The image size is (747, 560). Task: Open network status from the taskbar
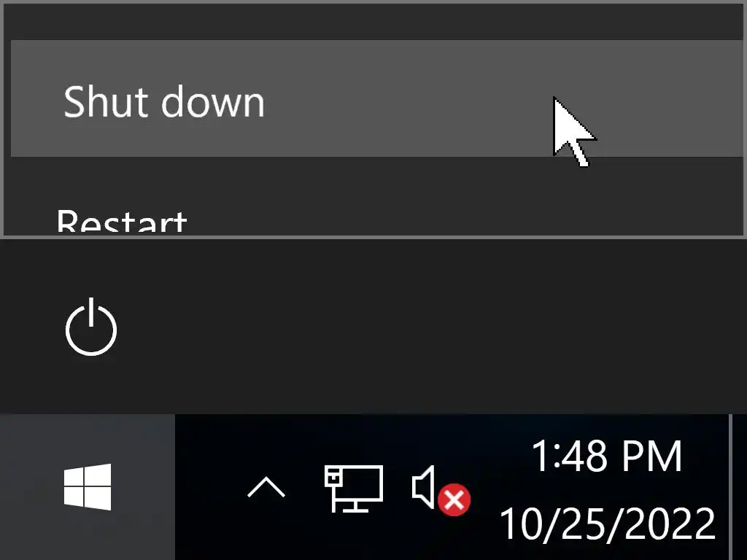coord(353,488)
